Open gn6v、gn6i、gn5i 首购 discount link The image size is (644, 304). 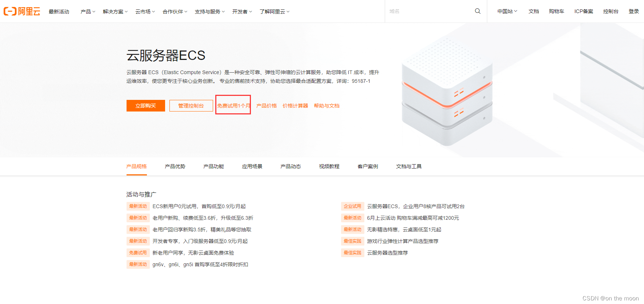(x=200, y=264)
